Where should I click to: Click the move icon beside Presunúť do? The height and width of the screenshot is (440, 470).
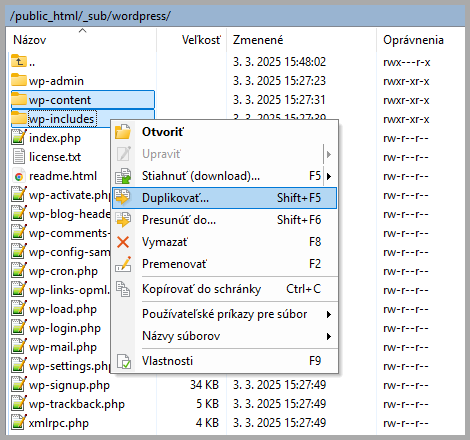[123, 220]
